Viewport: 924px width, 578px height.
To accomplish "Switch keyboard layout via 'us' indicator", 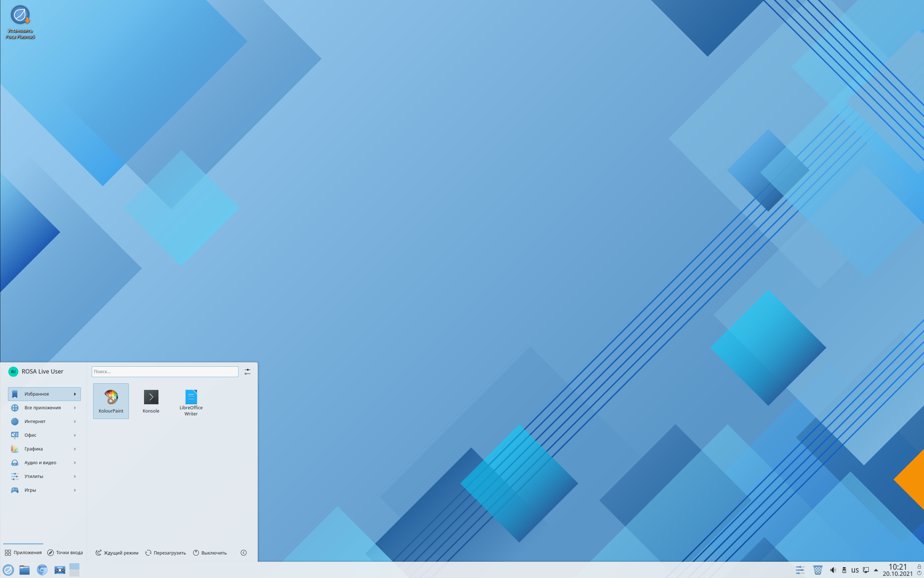I will click(855, 570).
